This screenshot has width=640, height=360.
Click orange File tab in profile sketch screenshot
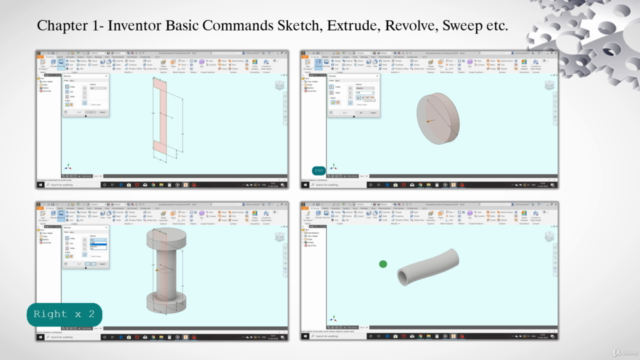tap(40, 57)
